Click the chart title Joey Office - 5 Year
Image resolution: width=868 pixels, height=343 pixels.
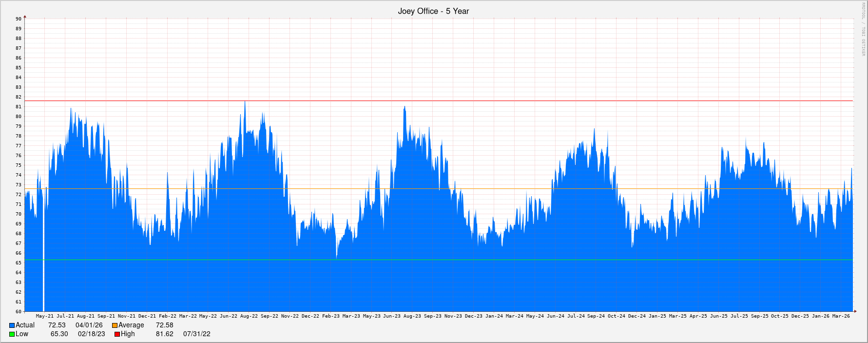[433, 11]
